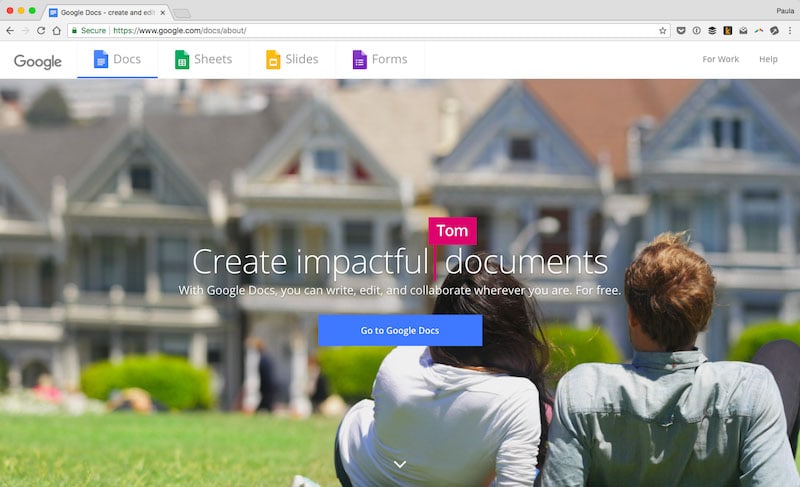Click the green Sheets icon
Image resolution: width=800 pixels, height=487 pixels.
182,59
